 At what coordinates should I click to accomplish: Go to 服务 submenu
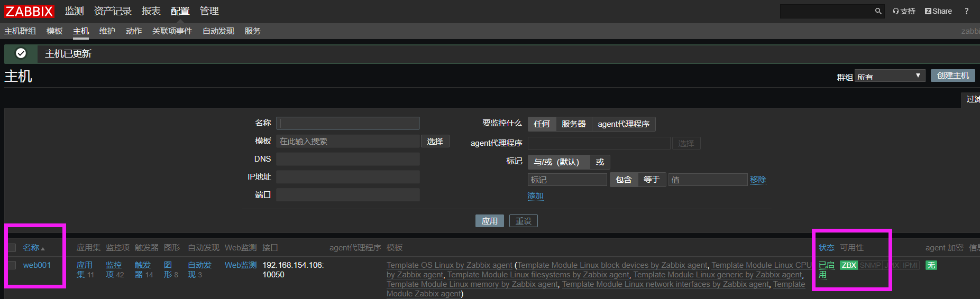click(253, 31)
